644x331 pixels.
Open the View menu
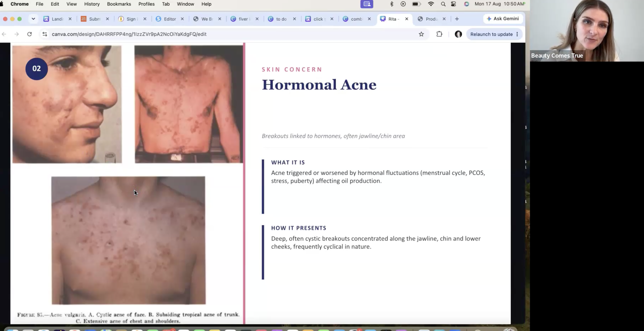pyautogui.click(x=71, y=4)
